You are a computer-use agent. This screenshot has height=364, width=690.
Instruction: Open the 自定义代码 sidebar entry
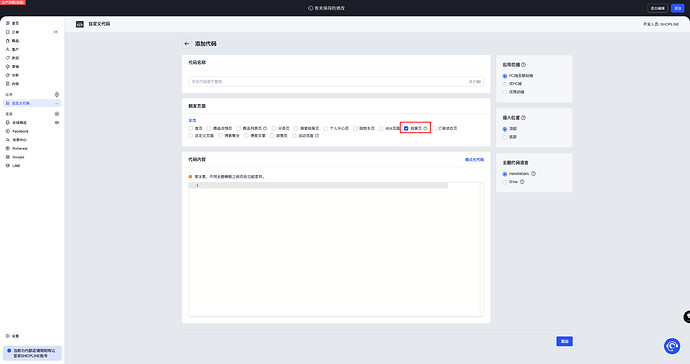click(32, 103)
